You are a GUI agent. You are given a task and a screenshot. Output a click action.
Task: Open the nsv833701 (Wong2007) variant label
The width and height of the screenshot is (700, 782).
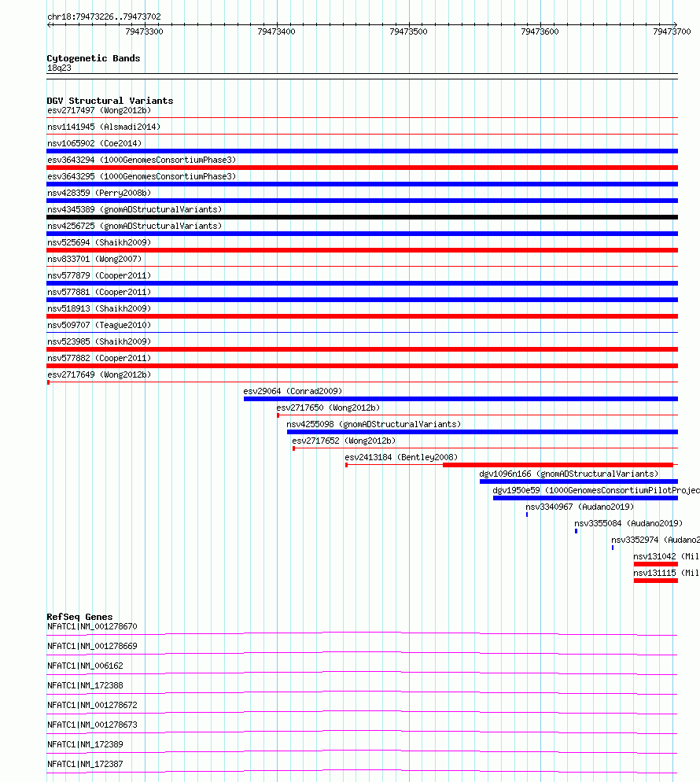pyautogui.click(x=94, y=259)
